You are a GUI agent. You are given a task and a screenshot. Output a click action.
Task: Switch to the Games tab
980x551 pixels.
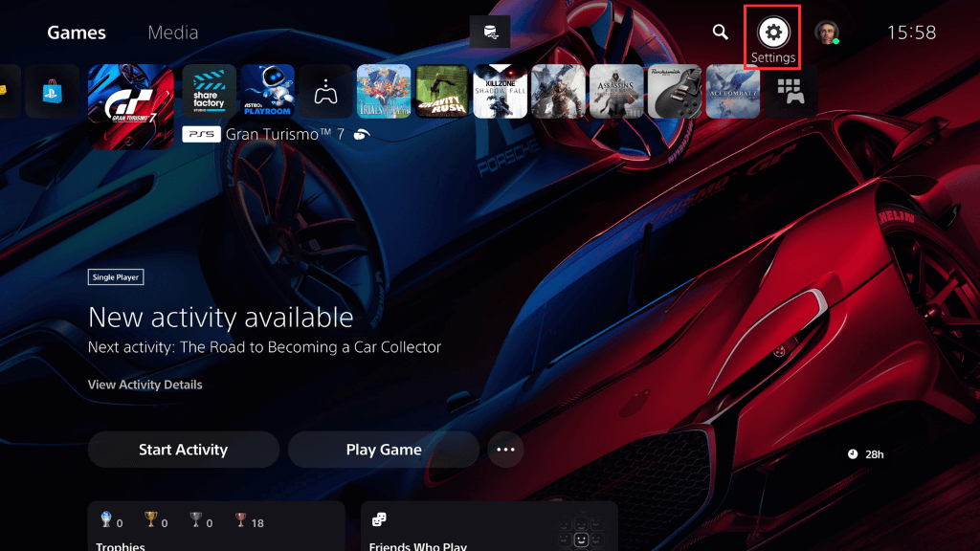[x=77, y=33]
